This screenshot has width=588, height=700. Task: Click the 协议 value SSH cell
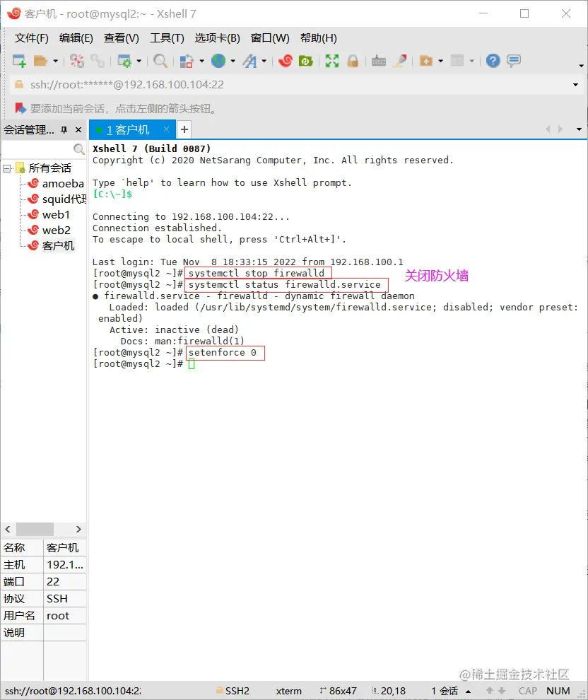tap(65, 599)
